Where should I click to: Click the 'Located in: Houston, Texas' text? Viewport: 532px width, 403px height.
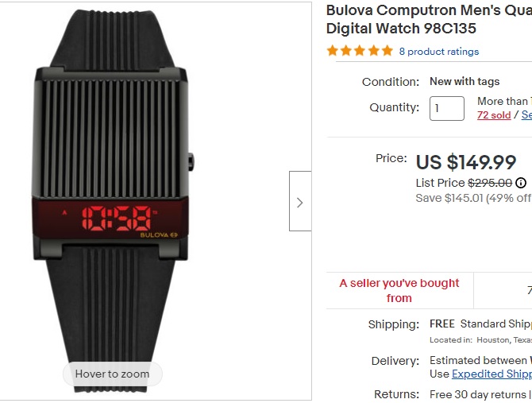pos(480,339)
